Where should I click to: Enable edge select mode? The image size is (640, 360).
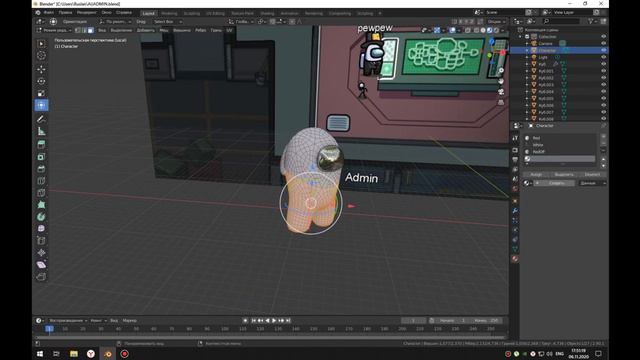pyautogui.click(x=84, y=30)
